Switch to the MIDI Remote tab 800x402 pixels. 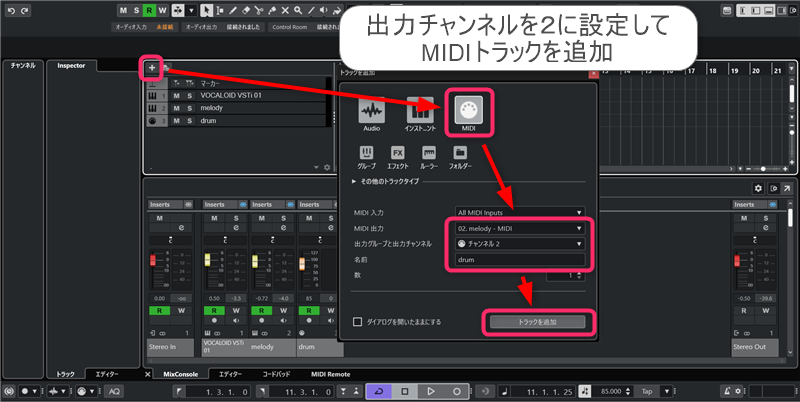331,374
